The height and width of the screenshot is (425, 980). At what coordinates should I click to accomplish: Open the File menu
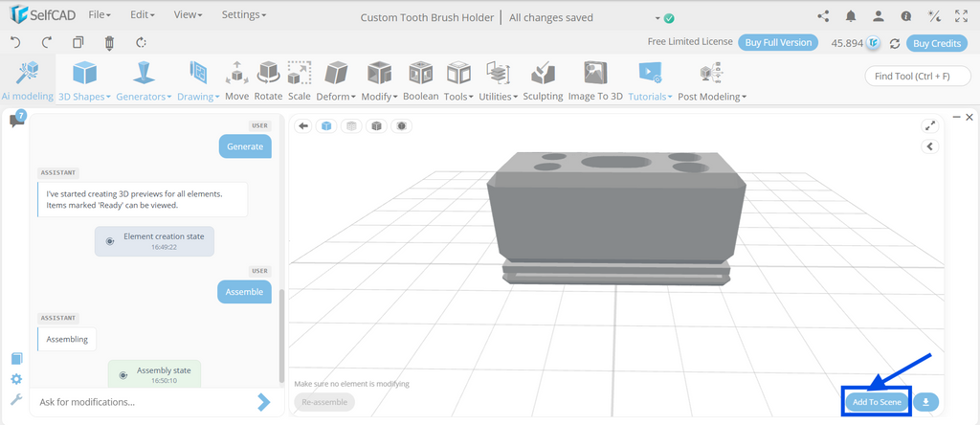pyautogui.click(x=100, y=14)
